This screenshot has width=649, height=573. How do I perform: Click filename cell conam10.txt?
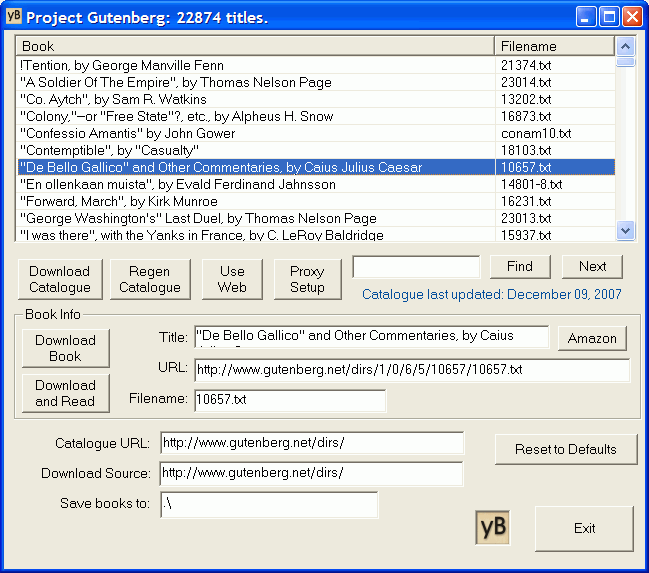555,133
